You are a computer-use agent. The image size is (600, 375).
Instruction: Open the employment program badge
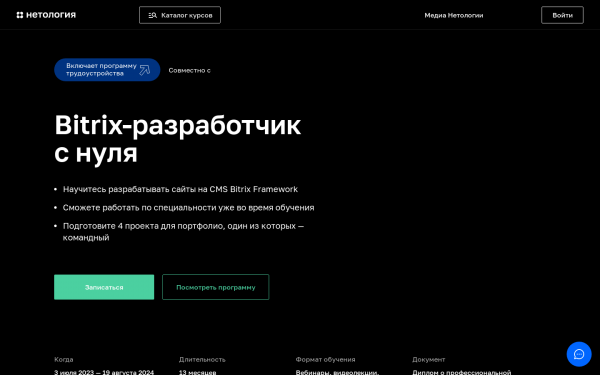[x=107, y=70]
